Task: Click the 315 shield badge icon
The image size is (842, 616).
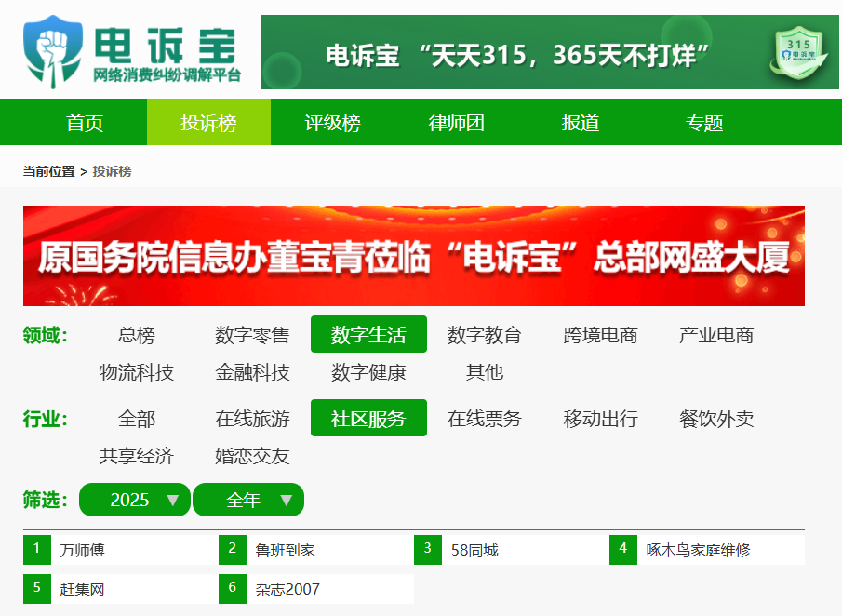Action: tap(797, 53)
